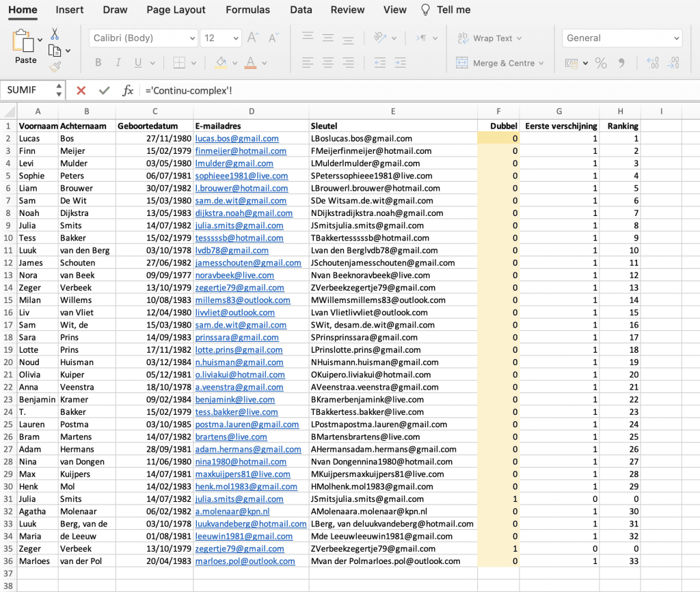Screen dimensions: 700x592
Task: Switch to the Formulas ribbon tab
Action: coord(247,10)
